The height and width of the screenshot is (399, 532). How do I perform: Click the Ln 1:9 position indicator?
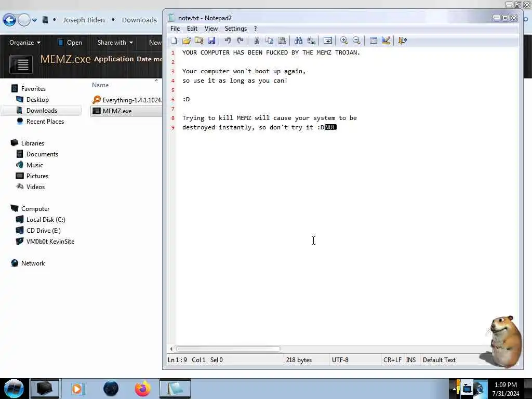point(177,360)
